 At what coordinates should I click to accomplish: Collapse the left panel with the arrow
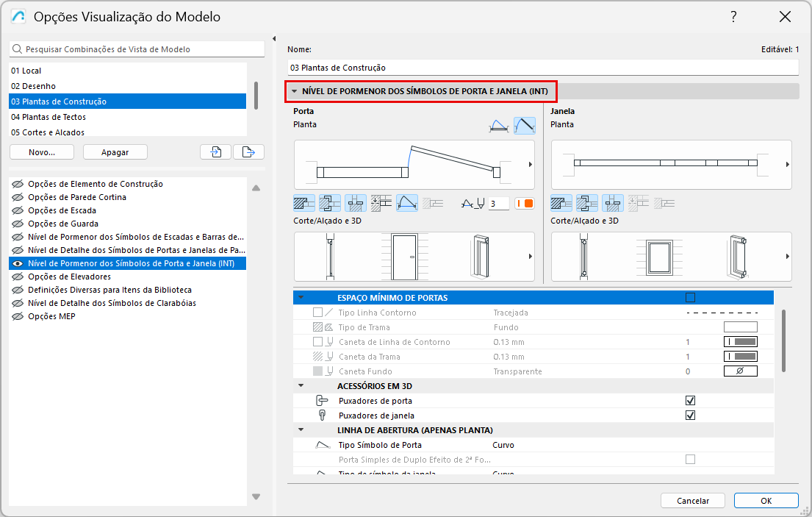(274, 39)
